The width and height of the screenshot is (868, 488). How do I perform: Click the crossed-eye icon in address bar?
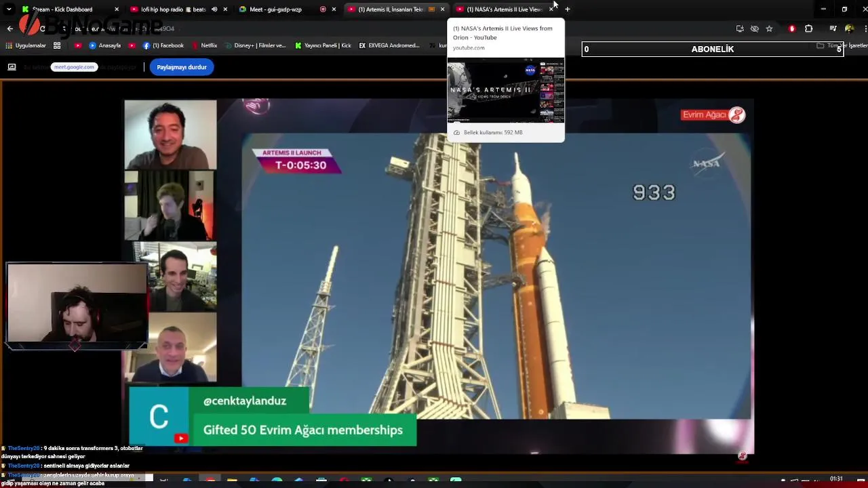pyautogui.click(x=754, y=28)
